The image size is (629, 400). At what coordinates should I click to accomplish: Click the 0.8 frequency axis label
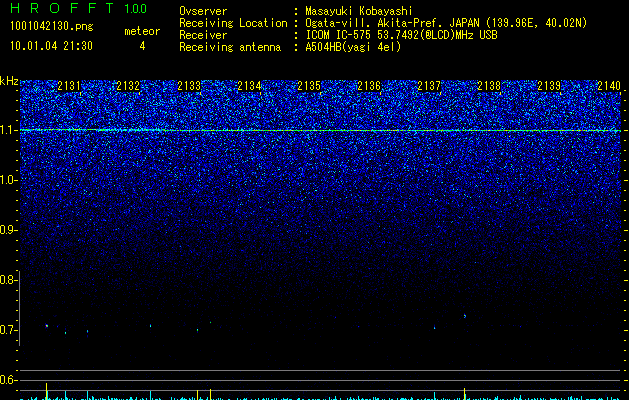pos(8,280)
